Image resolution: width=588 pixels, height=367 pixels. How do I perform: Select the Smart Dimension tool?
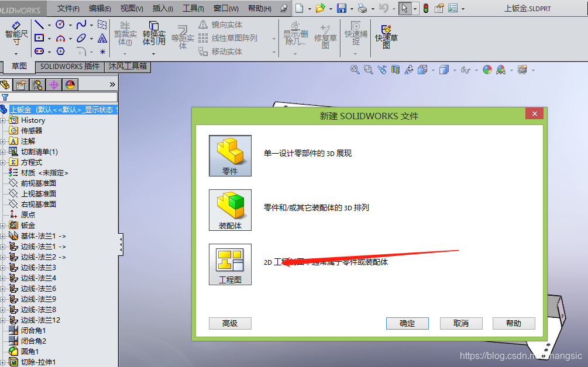[x=16, y=34]
